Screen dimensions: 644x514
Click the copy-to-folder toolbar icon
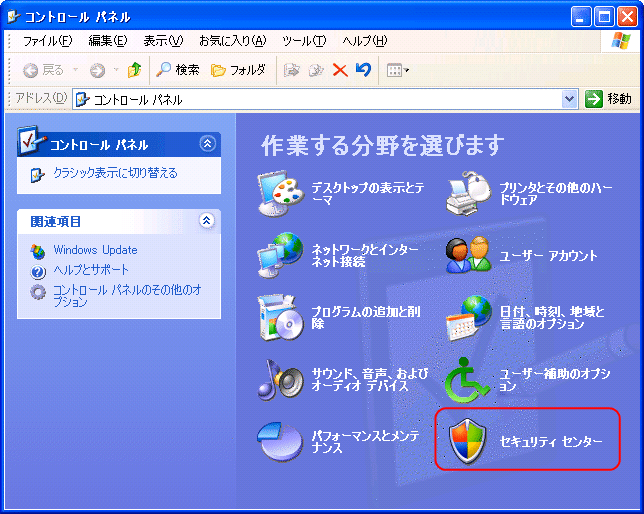pyautogui.click(x=316, y=70)
